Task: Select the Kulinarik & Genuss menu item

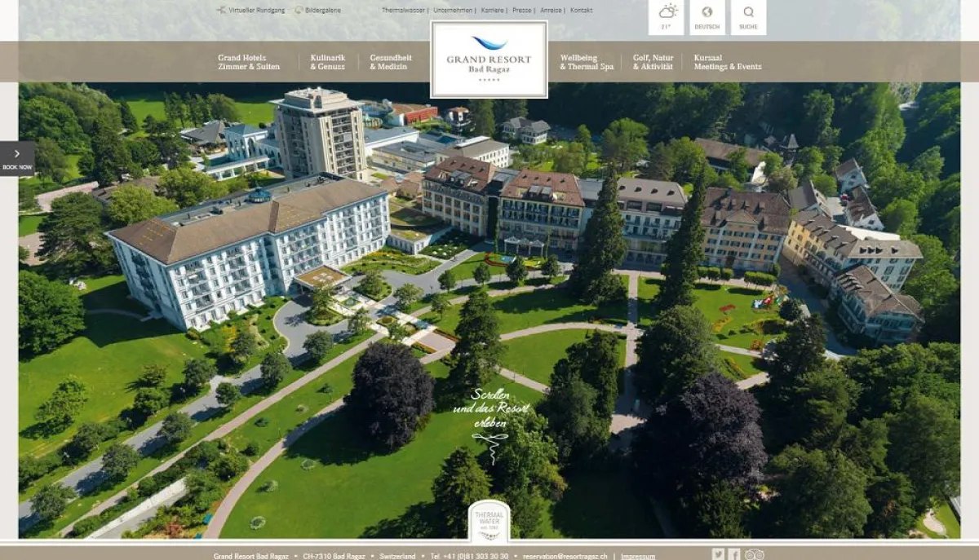Action: (327, 62)
